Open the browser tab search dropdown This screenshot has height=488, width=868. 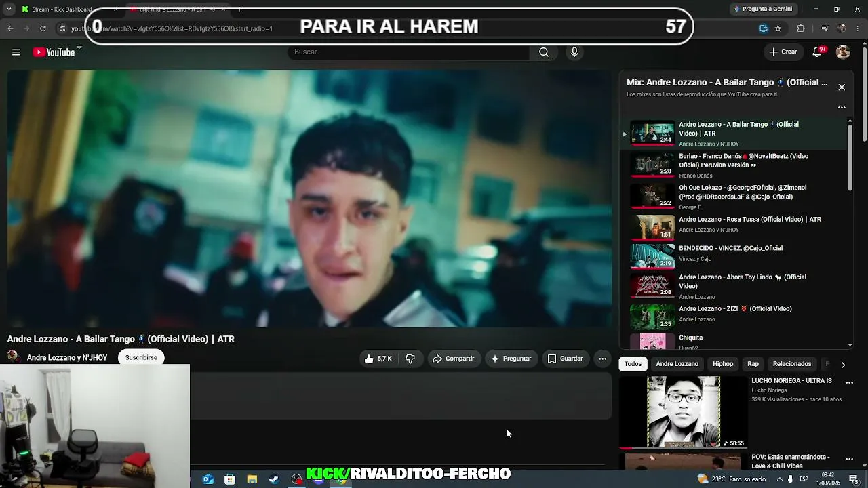[x=9, y=9]
